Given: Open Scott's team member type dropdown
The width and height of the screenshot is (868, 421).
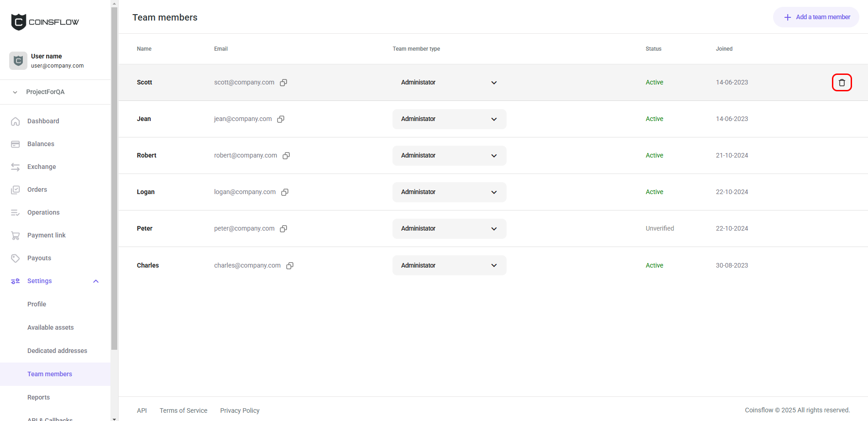Looking at the screenshot, I should click(449, 83).
